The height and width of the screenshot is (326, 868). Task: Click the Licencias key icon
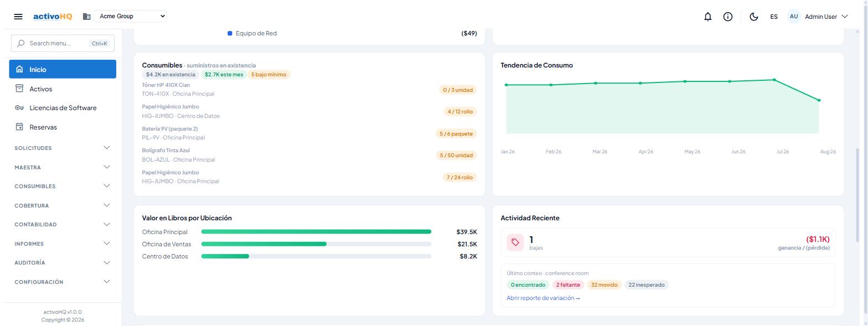click(19, 108)
